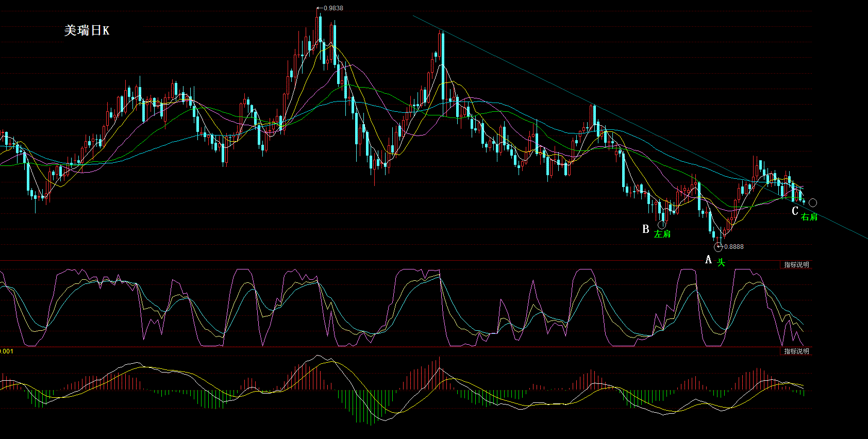
Task: Select the green 头 label
Action: click(721, 262)
